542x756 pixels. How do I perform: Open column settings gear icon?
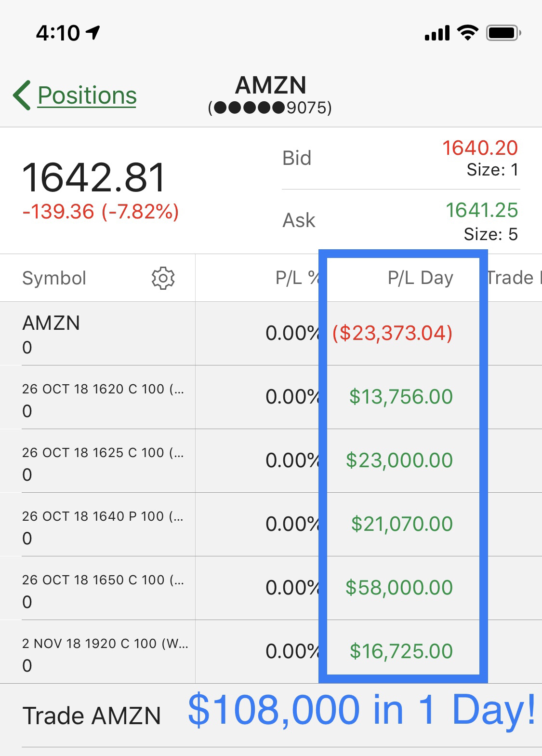(163, 278)
